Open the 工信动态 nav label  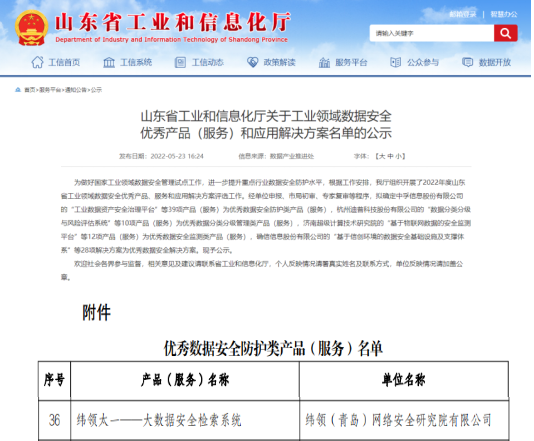[x=208, y=62]
